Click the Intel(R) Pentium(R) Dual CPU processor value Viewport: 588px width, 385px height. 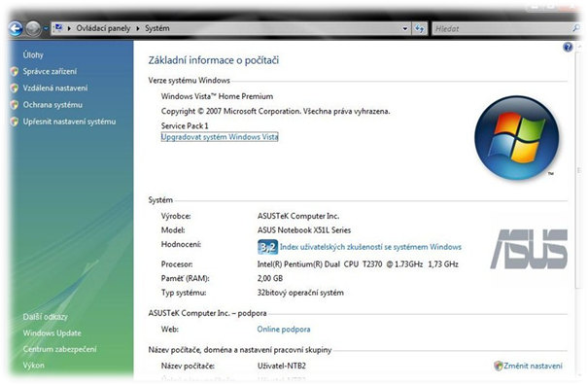358,264
